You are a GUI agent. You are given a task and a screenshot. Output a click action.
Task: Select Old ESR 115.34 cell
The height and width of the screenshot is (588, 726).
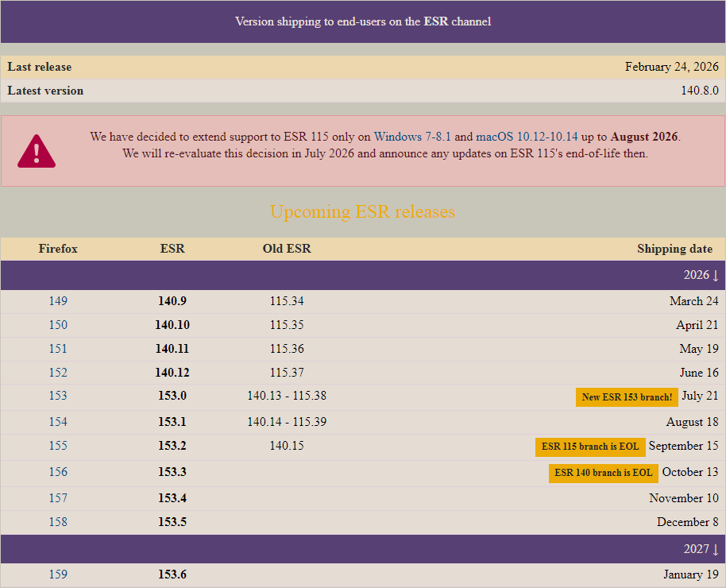point(287,301)
